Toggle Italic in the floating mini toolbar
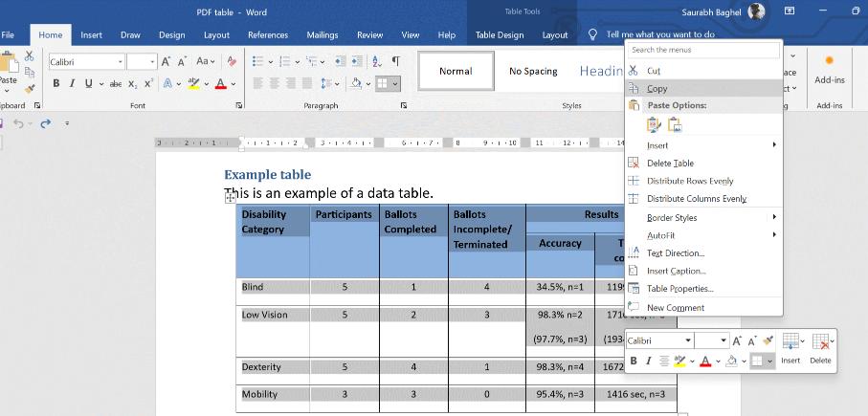Screen dimensions: 868x416 point(649,361)
